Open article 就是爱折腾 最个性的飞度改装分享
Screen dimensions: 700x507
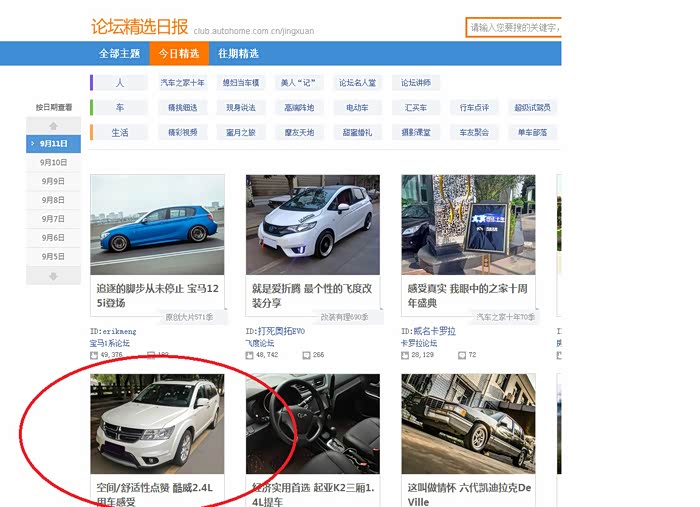pos(312,295)
